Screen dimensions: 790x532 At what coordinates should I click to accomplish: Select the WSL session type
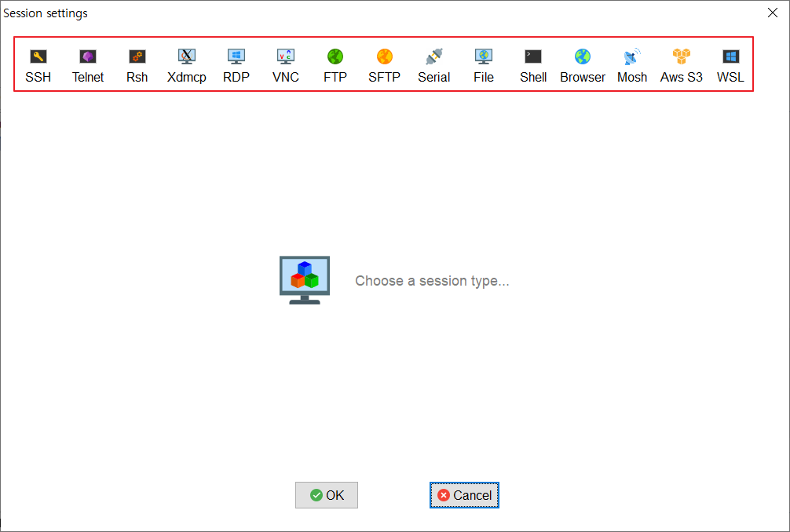(730, 65)
